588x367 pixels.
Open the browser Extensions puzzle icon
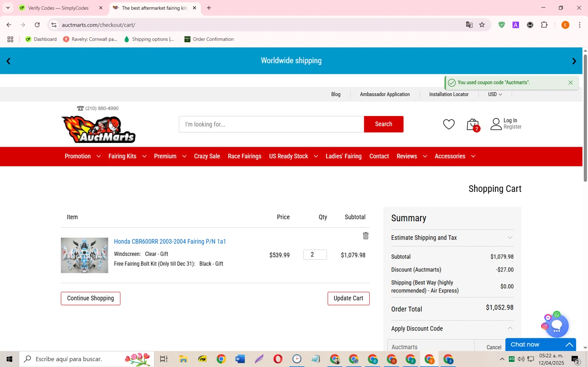(x=544, y=25)
